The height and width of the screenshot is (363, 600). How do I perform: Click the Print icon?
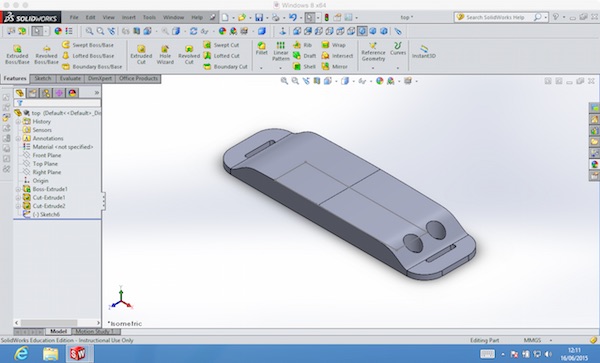[x=276, y=17]
